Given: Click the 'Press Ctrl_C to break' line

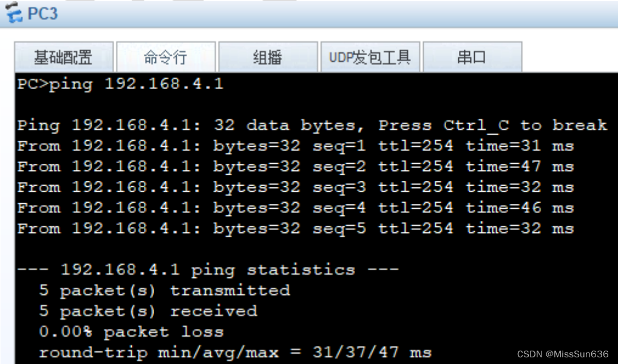Looking at the screenshot, I should pyautogui.click(x=312, y=126).
